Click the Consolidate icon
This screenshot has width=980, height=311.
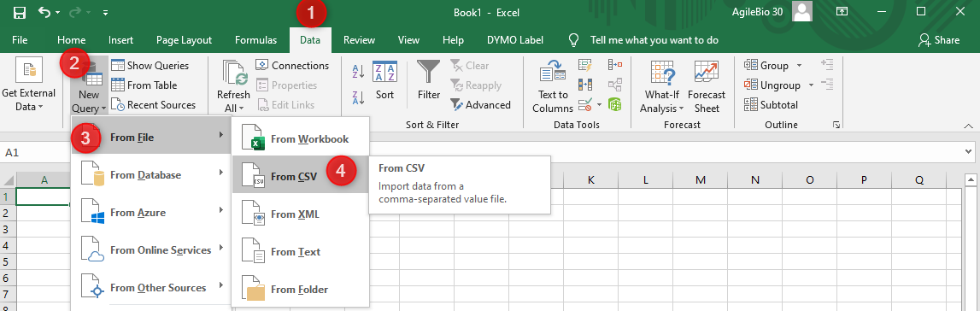(615, 64)
